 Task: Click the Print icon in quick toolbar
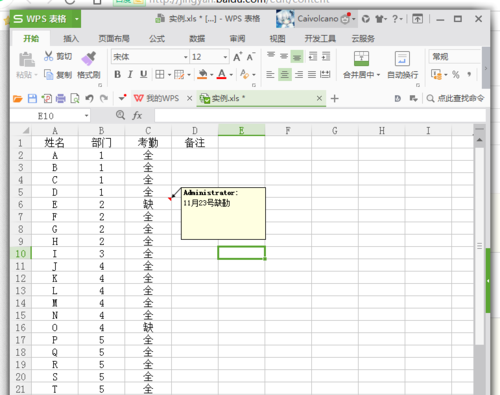tap(61, 98)
